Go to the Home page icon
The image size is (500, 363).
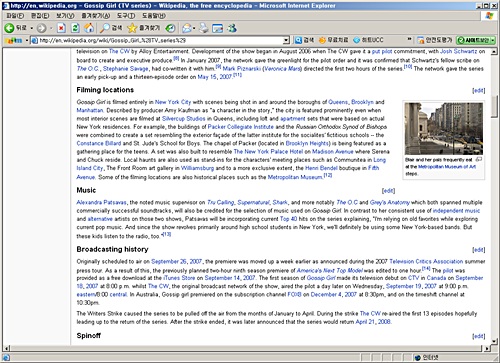click(89, 28)
